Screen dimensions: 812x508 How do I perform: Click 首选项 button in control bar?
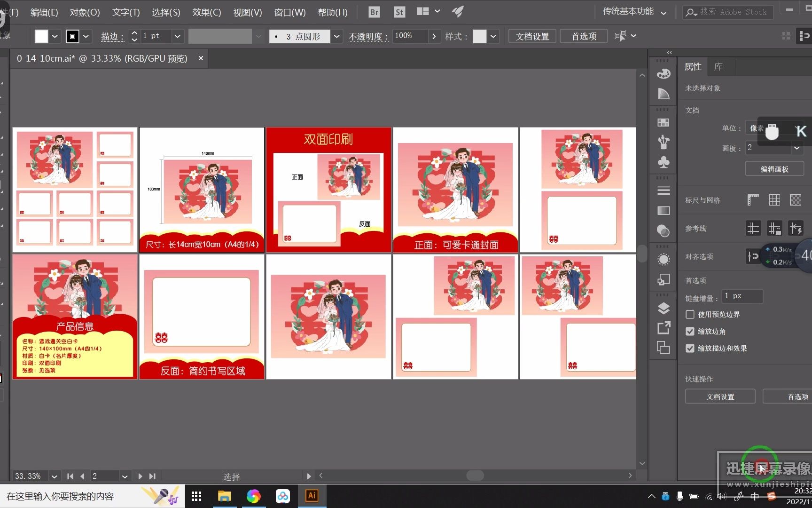[584, 36]
